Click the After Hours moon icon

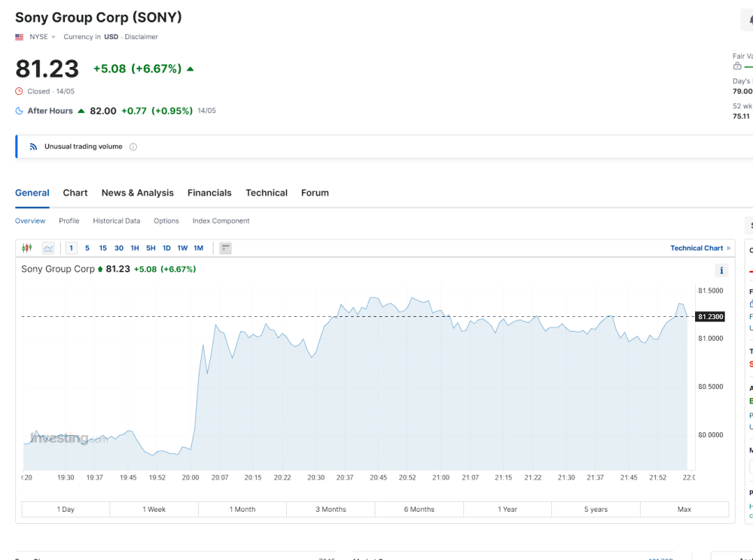(x=20, y=111)
